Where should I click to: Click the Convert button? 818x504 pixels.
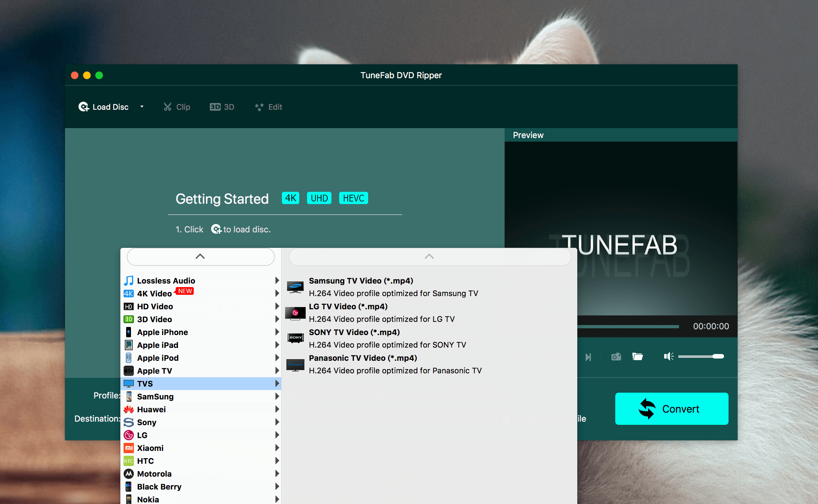[x=671, y=409]
